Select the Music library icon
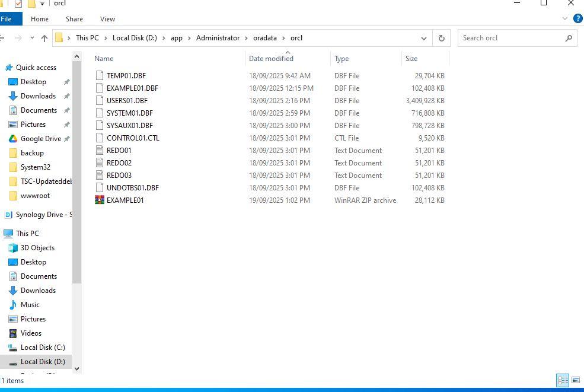The image size is (584, 392). (13, 305)
